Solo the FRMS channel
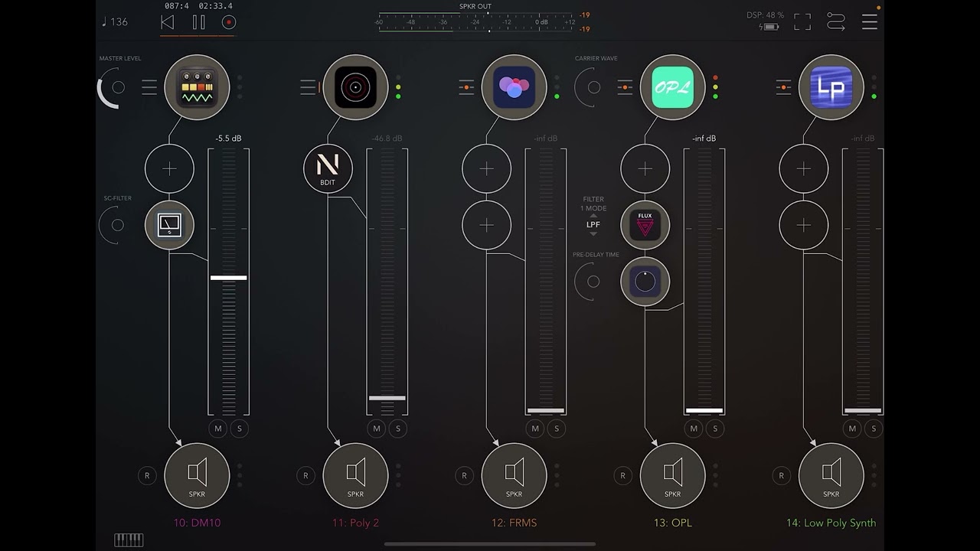The height and width of the screenshot is (551, 980). pos(556,429)
